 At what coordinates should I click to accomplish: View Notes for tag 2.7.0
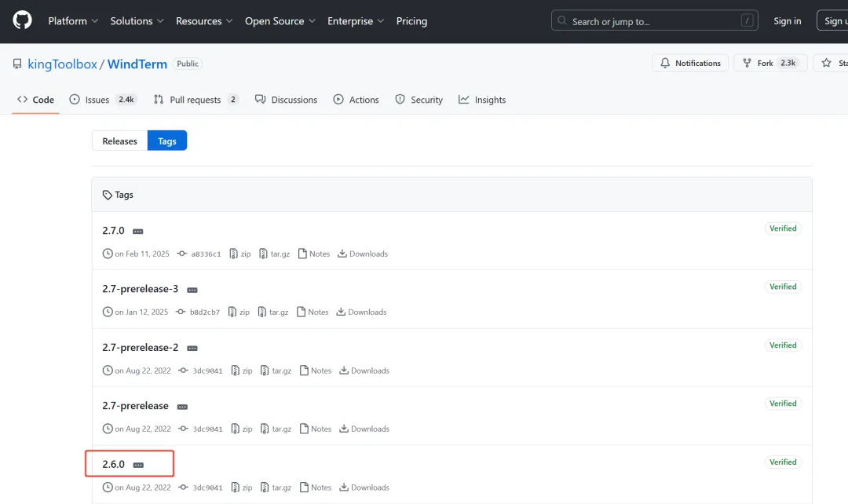pyautogui.click(x=313, y=254)
